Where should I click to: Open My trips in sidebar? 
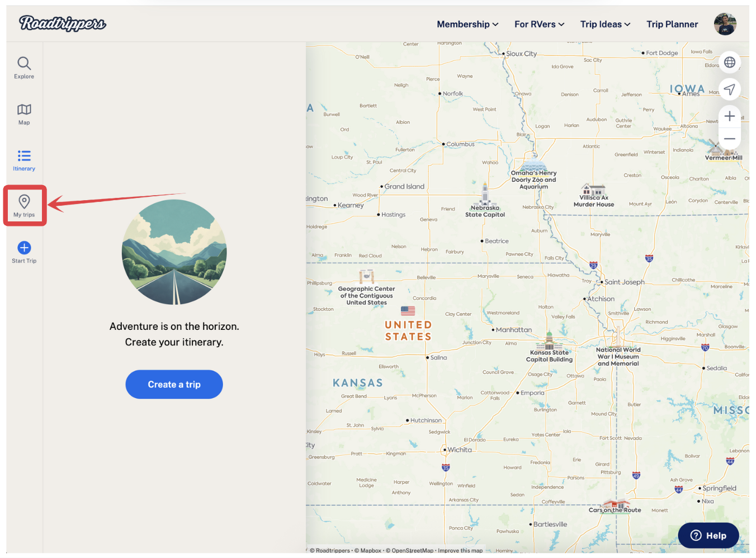click(25, 206)
